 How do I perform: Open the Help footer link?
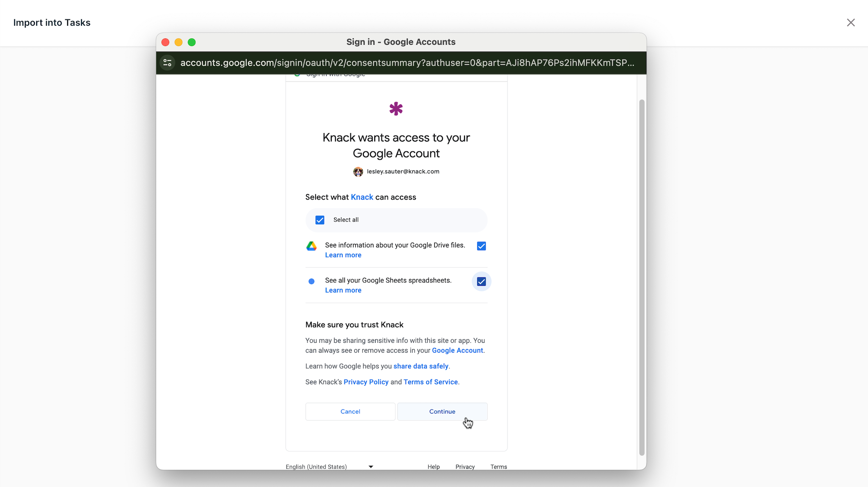pos(434,467)
